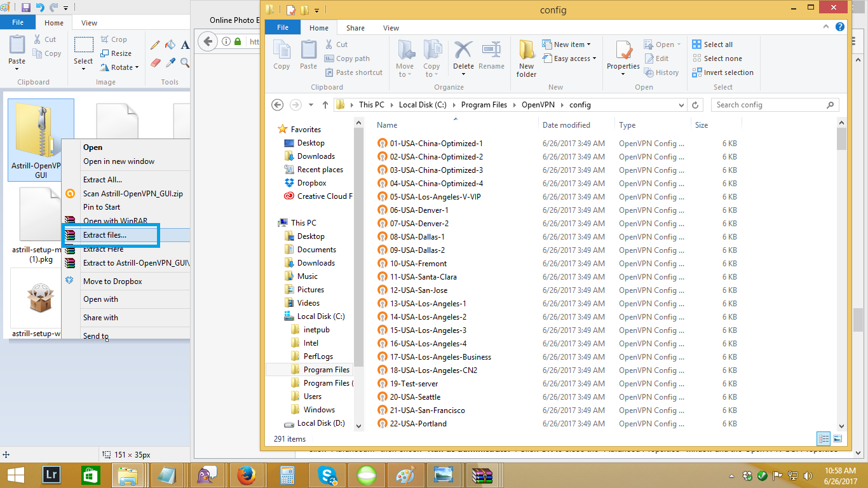This screenshot has width=868, height=488.
Task: Select file 05-USA-Los-Angeles-V-VIP
Action: coord(435,197)
